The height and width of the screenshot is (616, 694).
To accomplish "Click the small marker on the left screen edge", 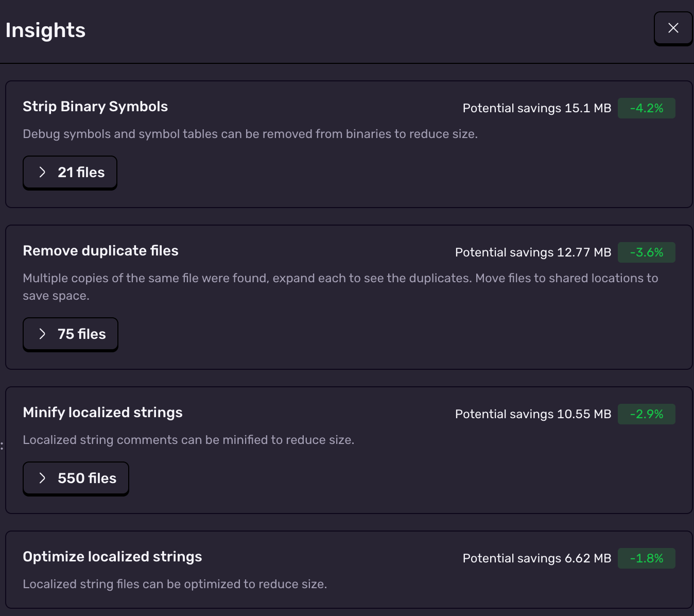I will (2, 446).
